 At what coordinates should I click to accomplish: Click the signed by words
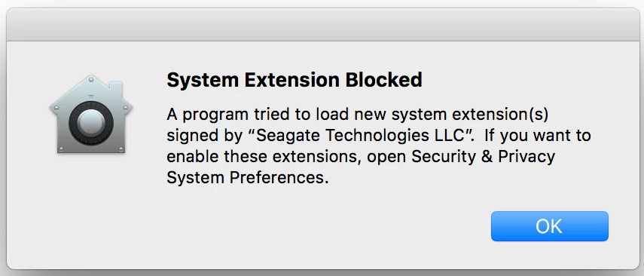coord(205,136)
